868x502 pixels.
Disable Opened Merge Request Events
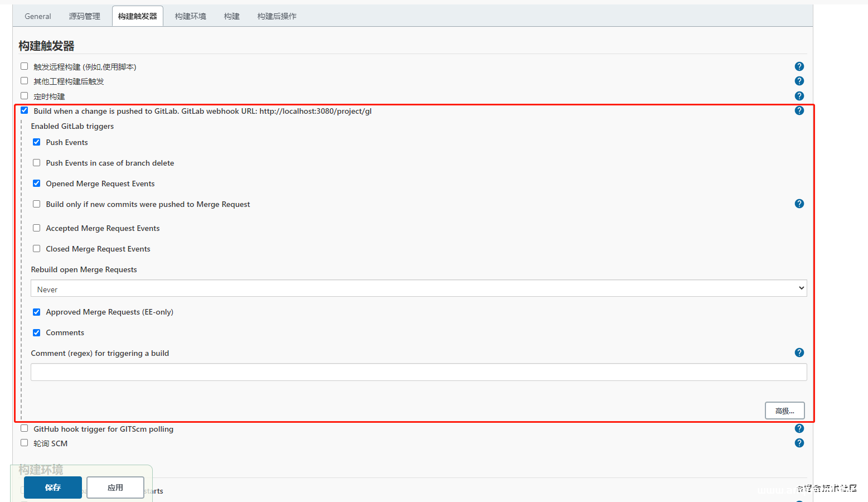(x=36, y=183)
